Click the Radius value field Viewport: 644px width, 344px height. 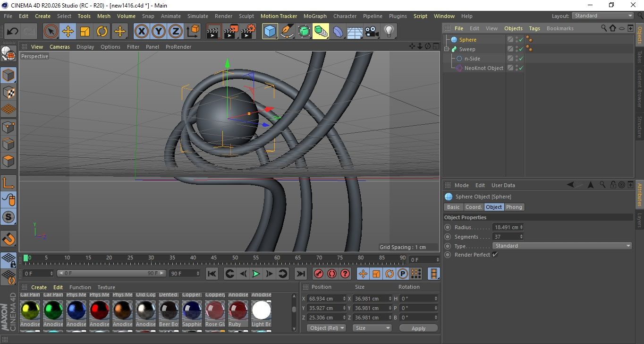pos(505,227)
